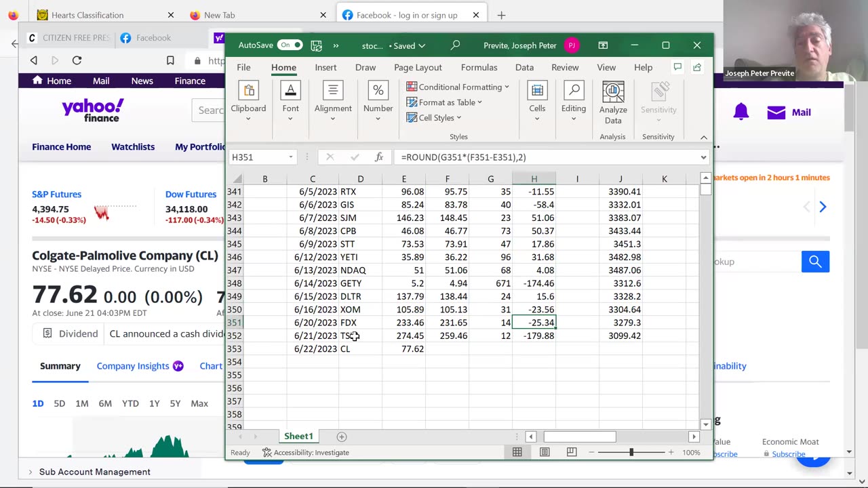
Task: Open Ribbon Display Options icon
Action: click(x=603, y=45)
